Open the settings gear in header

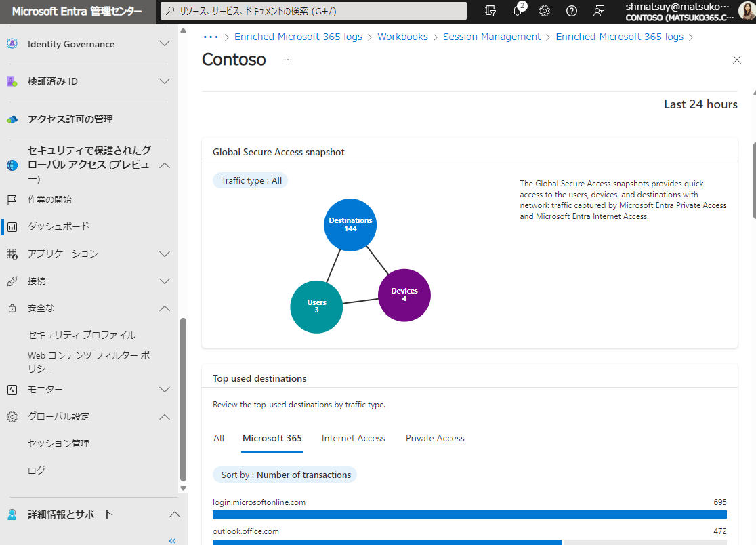pos(545,11)
